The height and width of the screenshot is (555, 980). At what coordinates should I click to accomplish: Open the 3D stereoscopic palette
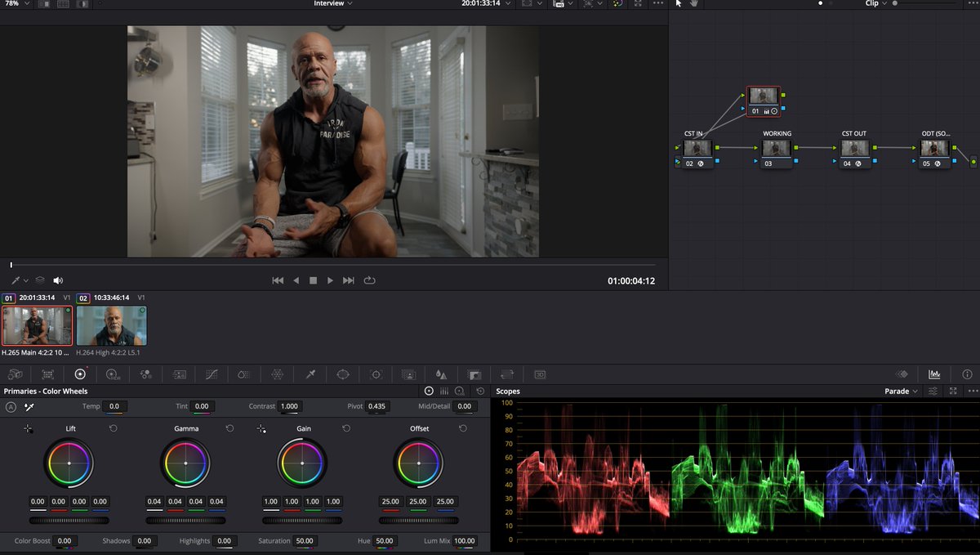(540, 374)
